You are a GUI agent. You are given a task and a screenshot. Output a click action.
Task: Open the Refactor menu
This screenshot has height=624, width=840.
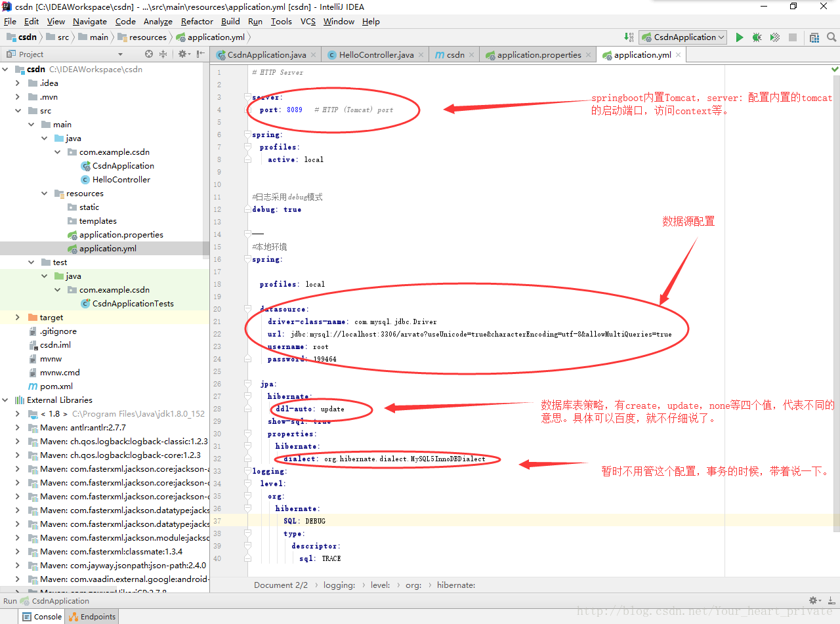(197, 21)
